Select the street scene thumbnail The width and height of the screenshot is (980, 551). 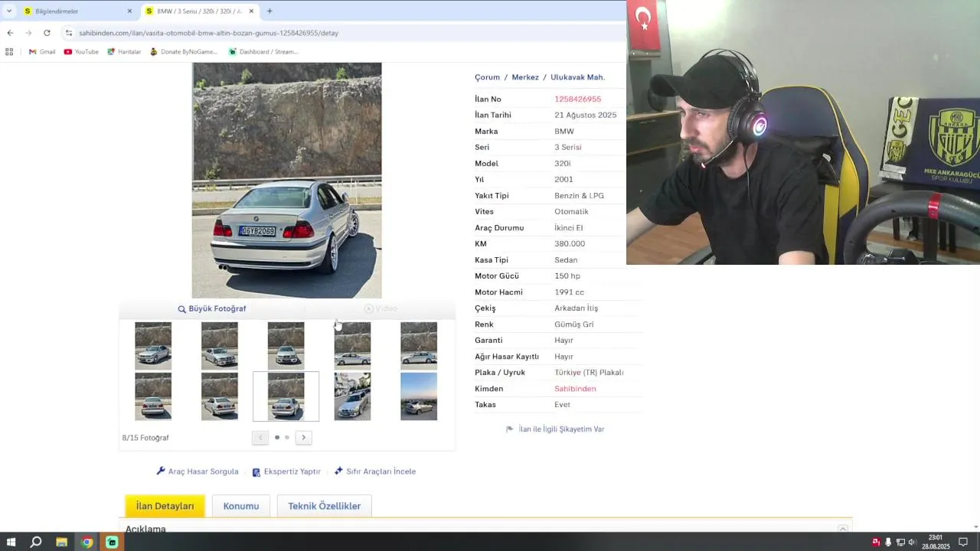(352, 396)
